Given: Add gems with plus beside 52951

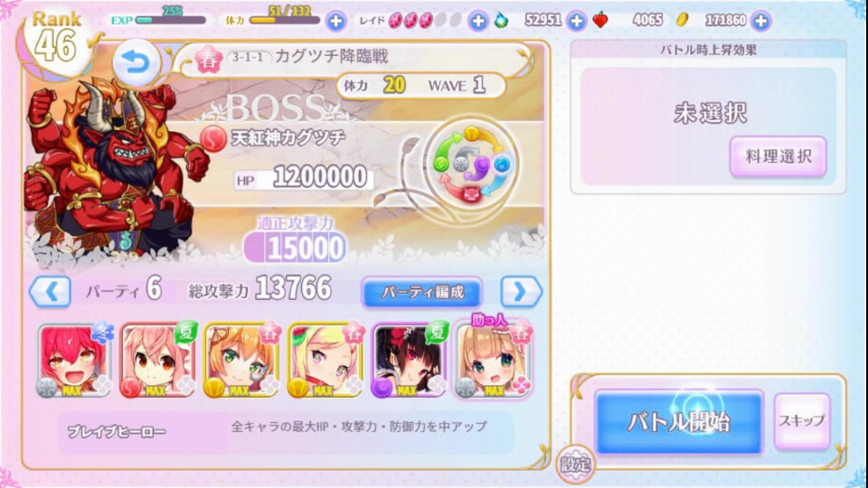Looking at the screenshot, I should (576, 21).
